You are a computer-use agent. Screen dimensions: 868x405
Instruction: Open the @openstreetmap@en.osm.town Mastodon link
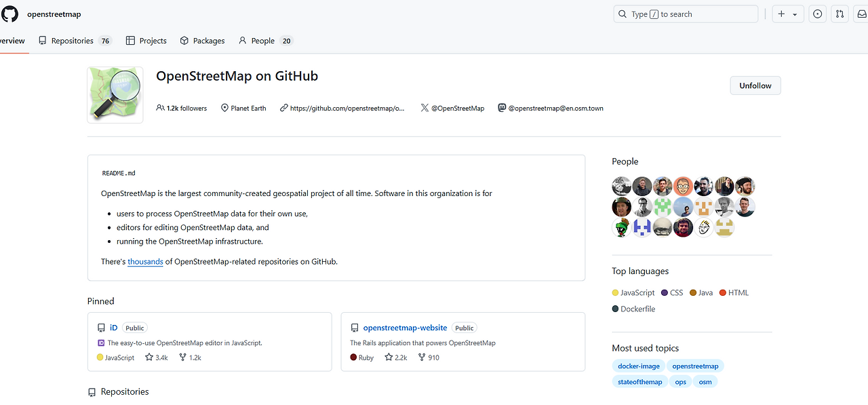click(x=555, y=108)
